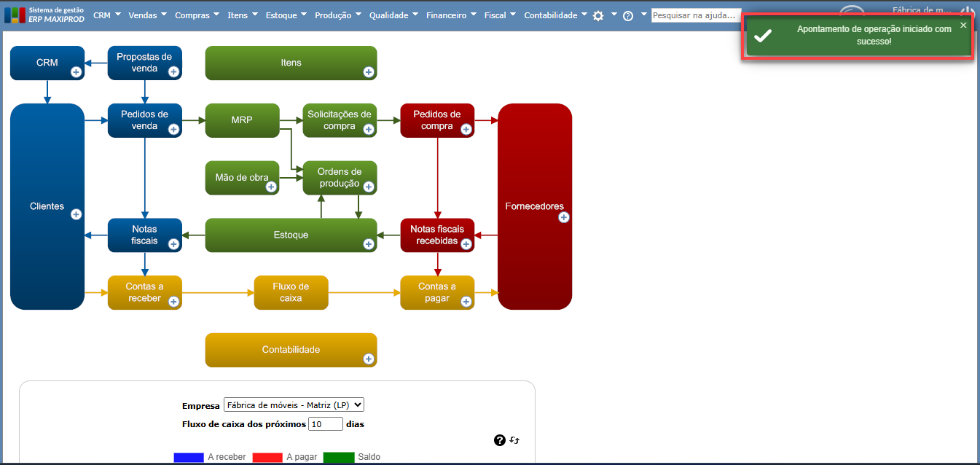Screen dimensions: 980x465
Task: Click the MRP box
Action: click(242, 120)
